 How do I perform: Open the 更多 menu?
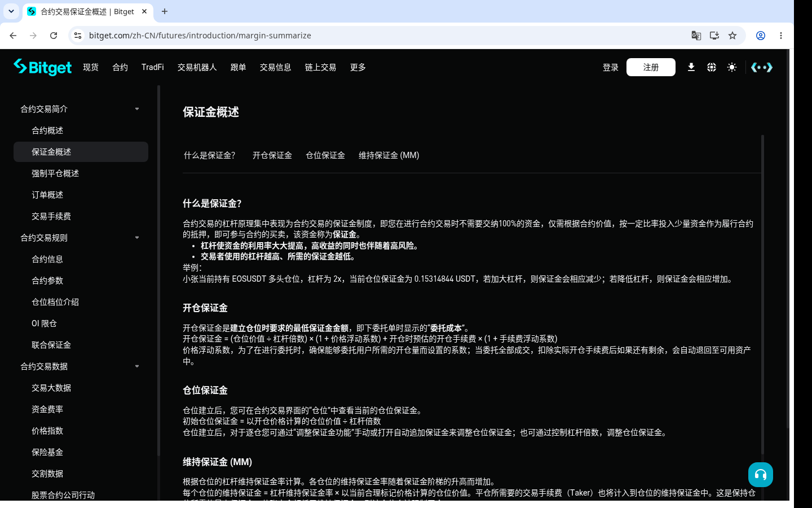pyautogui.click(x=358, y=67)
